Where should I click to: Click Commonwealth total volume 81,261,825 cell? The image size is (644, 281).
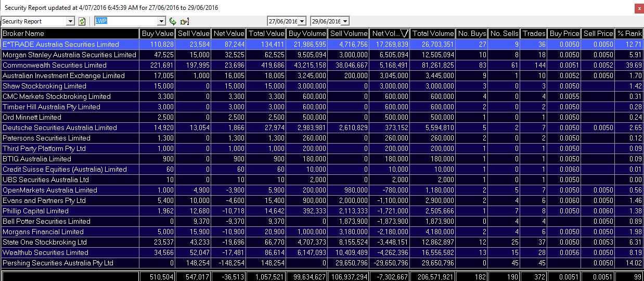433,65
